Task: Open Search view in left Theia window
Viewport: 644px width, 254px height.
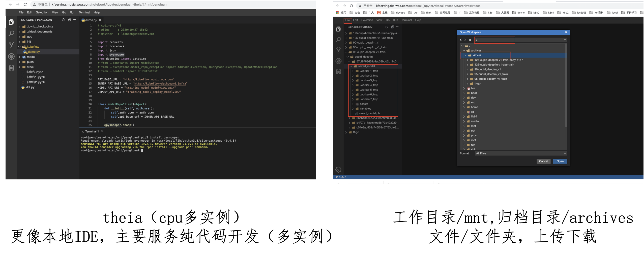Action: click(x=11, y=33)
